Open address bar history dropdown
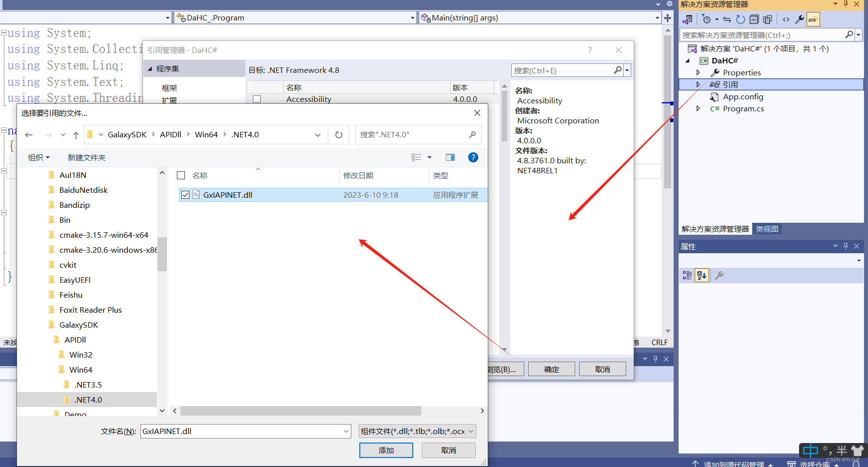The height and width of the screenshot is (467, 868). pos(318,135)
